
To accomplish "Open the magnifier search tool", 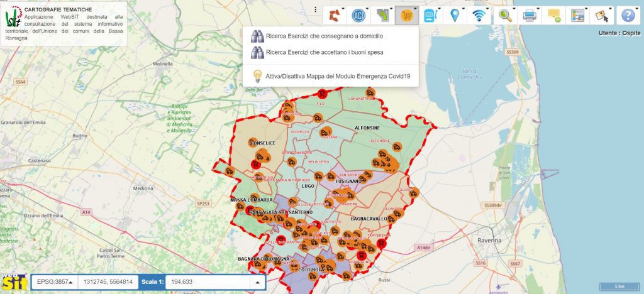I will tap(503, 14).
